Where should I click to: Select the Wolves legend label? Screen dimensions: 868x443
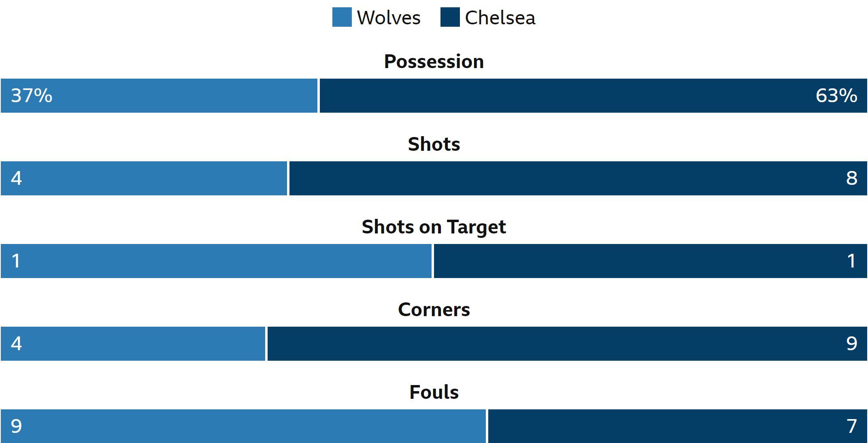(389, 18)
